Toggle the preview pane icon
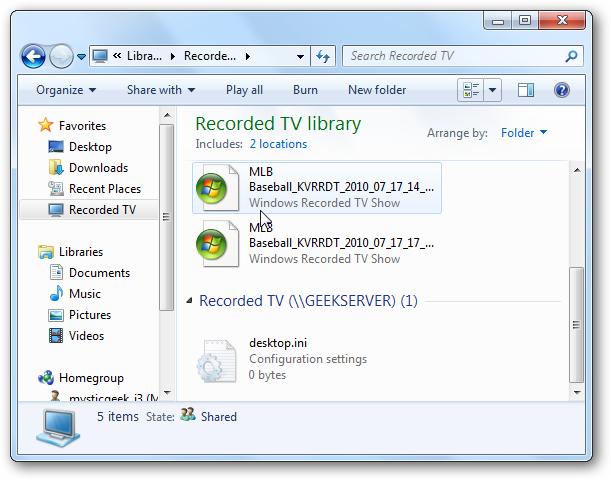611x480 pixels. coord(526,90)
